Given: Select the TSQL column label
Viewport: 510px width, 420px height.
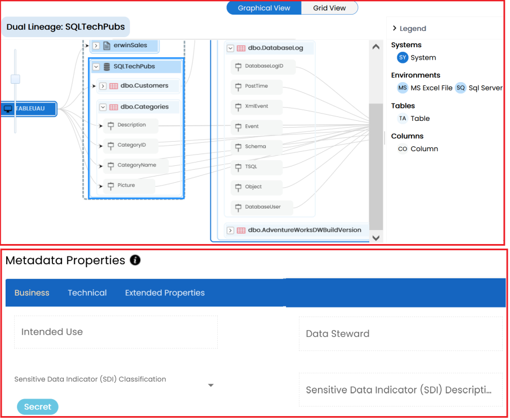Looking at the screenshot, I should tap(250, 167).
